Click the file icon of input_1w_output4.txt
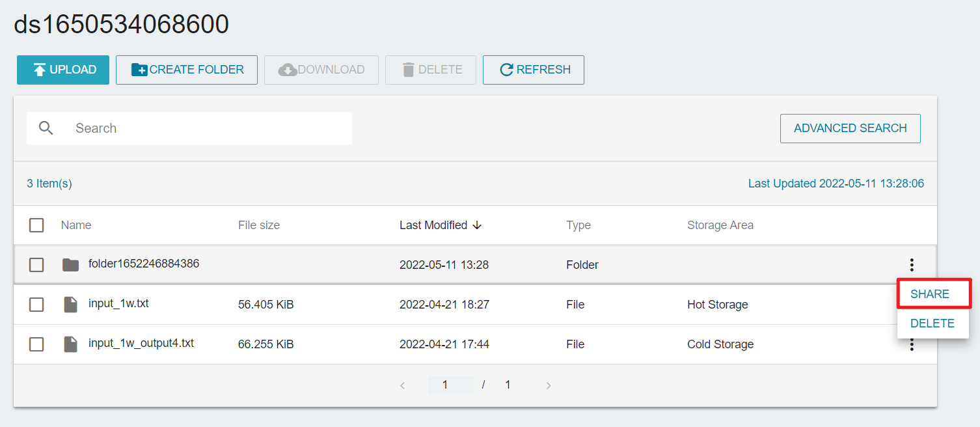Viewport: 980px width, 427px height. tap(70, 344)
